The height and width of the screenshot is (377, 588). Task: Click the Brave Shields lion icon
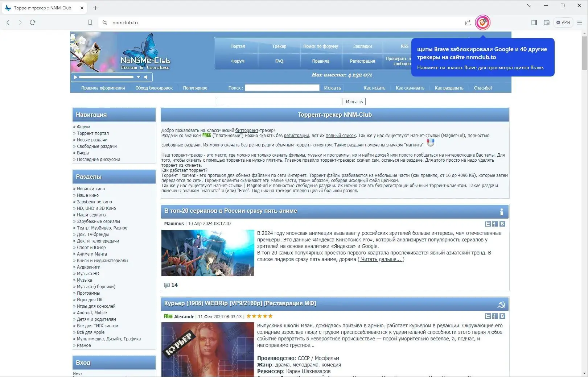[x=483, y=22]
